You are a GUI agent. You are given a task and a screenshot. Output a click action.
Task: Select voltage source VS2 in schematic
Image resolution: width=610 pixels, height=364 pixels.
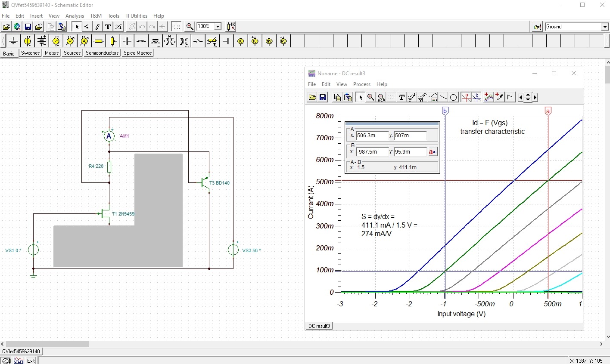233,250
